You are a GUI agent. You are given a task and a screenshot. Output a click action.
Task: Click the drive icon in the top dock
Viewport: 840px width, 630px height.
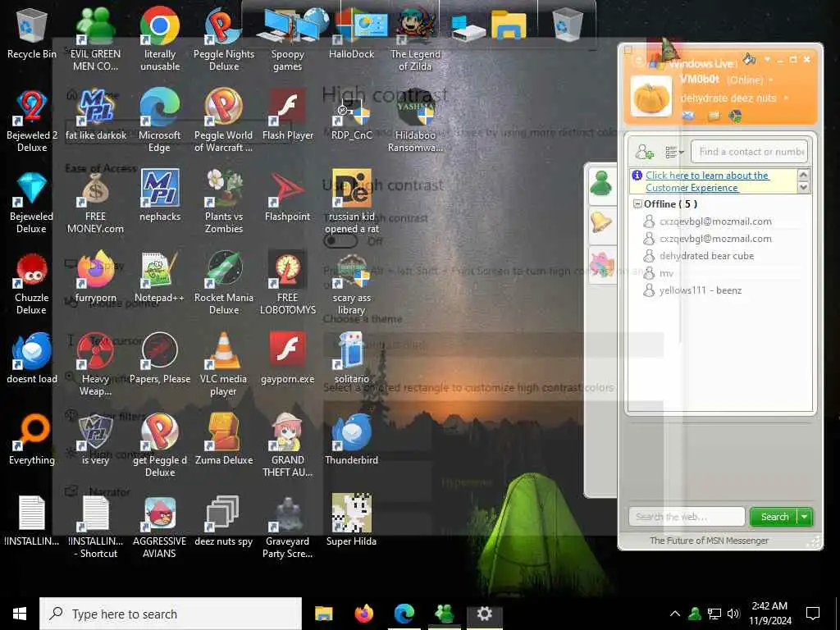pyautogui.click(x=468, y=28)
